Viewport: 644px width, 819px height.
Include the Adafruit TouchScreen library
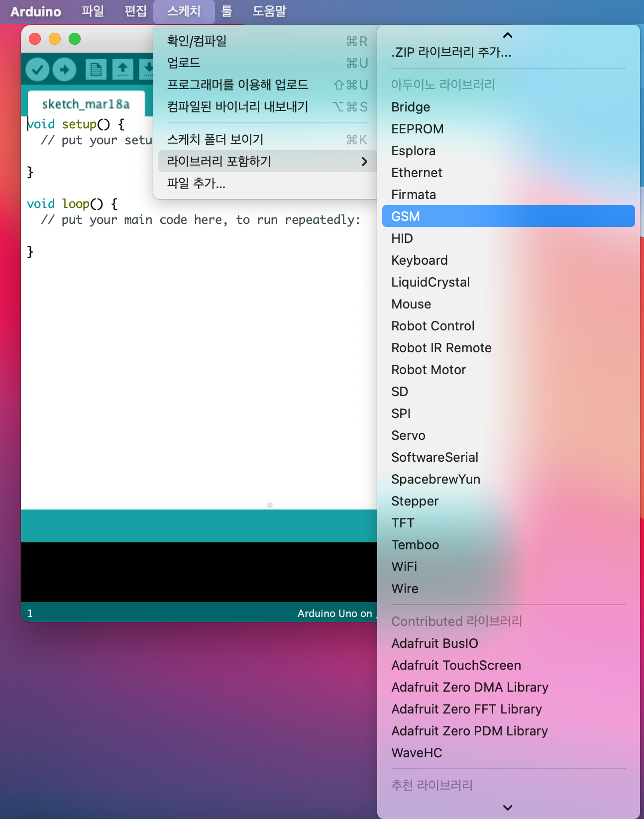[508, 665]
